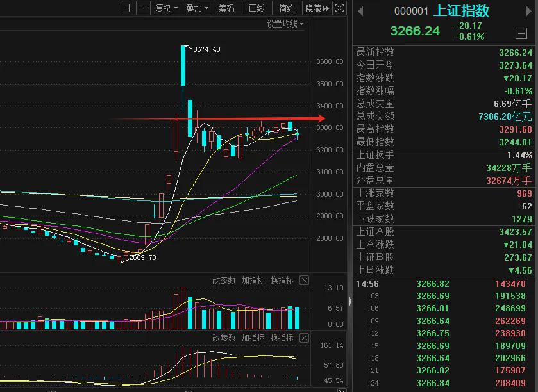
Task: Click the 3000.00 price axis label
Action: coord(330,194)
